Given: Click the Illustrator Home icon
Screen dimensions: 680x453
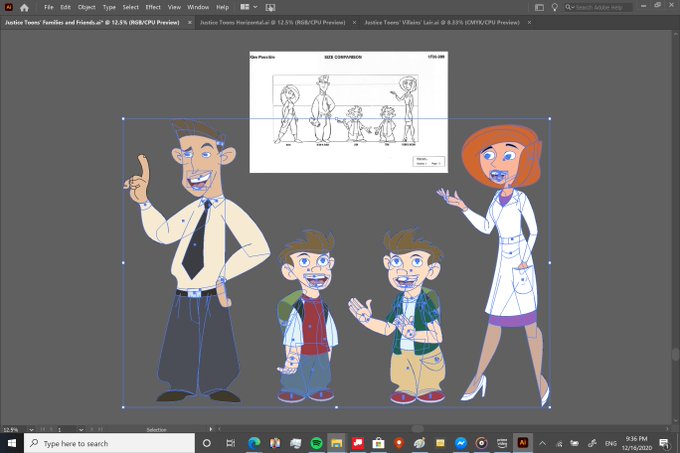Looking at the screenshot, I should (x=24, y=7).
